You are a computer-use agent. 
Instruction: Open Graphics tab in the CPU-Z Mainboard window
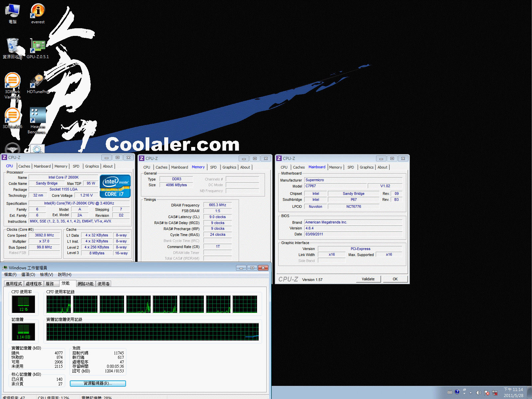[367, 167]
